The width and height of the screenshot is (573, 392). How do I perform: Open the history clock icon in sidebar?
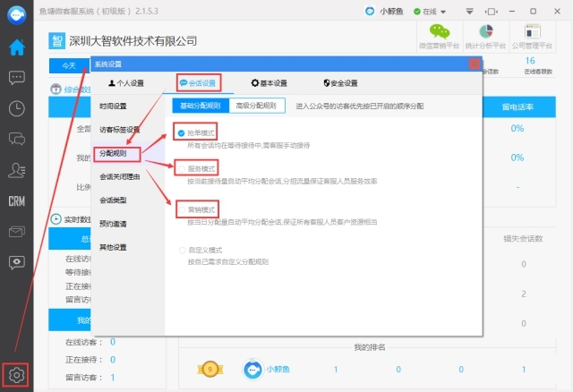pos(17,108)
